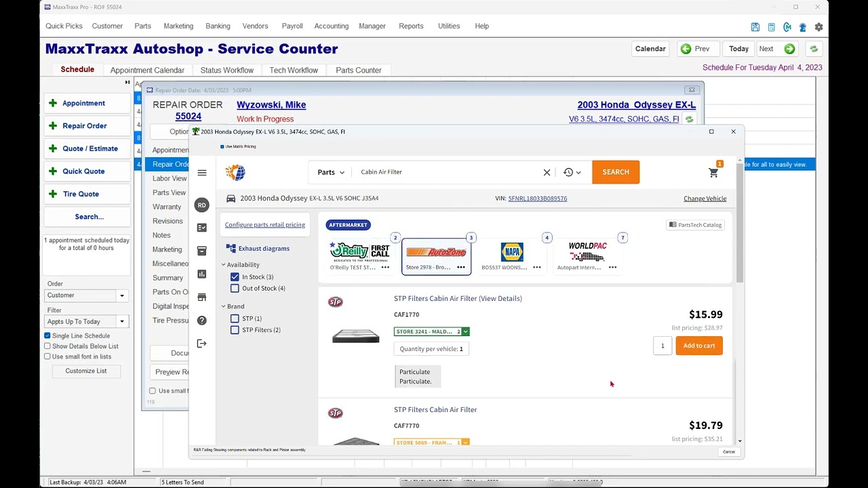Enable the Out of Stock filter
Image resolution: width=868 pixels, height=488 pixels.
tap(235, 288)
